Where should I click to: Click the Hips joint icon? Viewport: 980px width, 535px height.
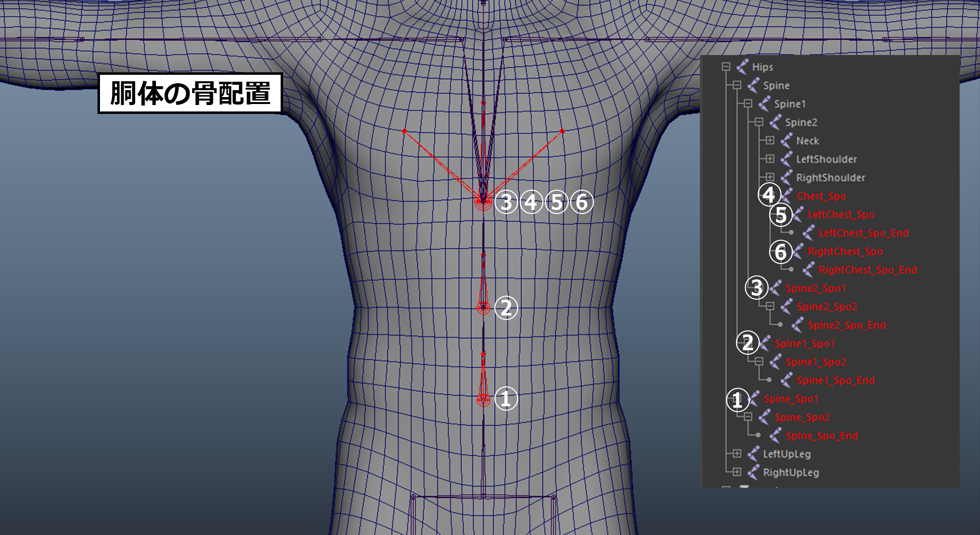coord(741,67)
